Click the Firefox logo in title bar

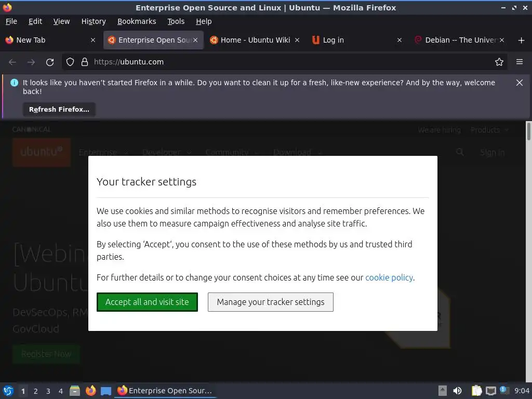tap(7, 7)
